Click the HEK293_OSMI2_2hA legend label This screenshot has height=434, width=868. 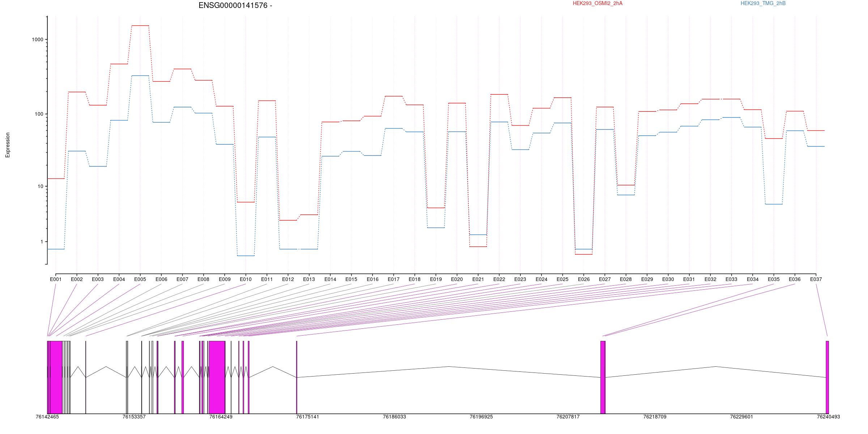click(x=597, y=3)
